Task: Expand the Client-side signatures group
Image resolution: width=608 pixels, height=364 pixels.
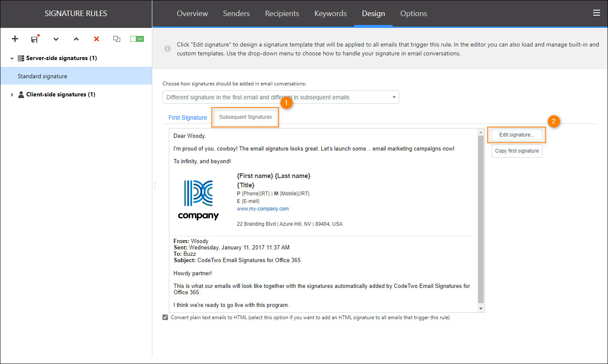Action: 12,94
